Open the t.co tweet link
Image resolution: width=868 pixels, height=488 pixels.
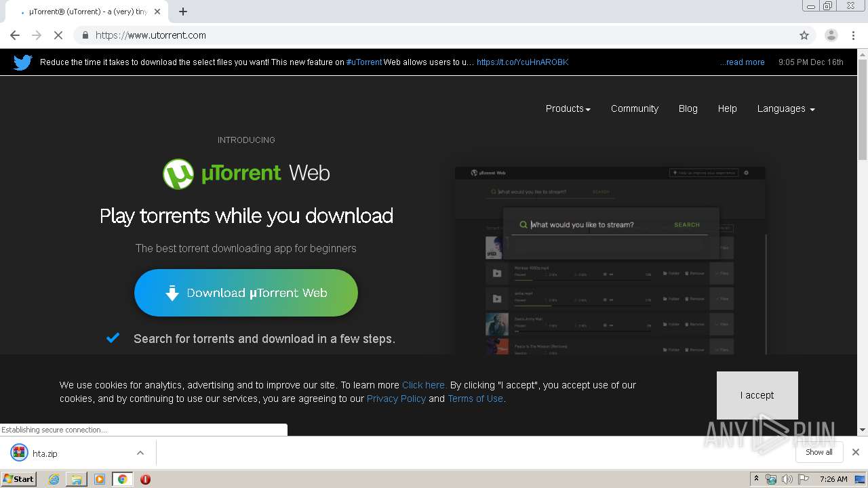coord(522,62)
